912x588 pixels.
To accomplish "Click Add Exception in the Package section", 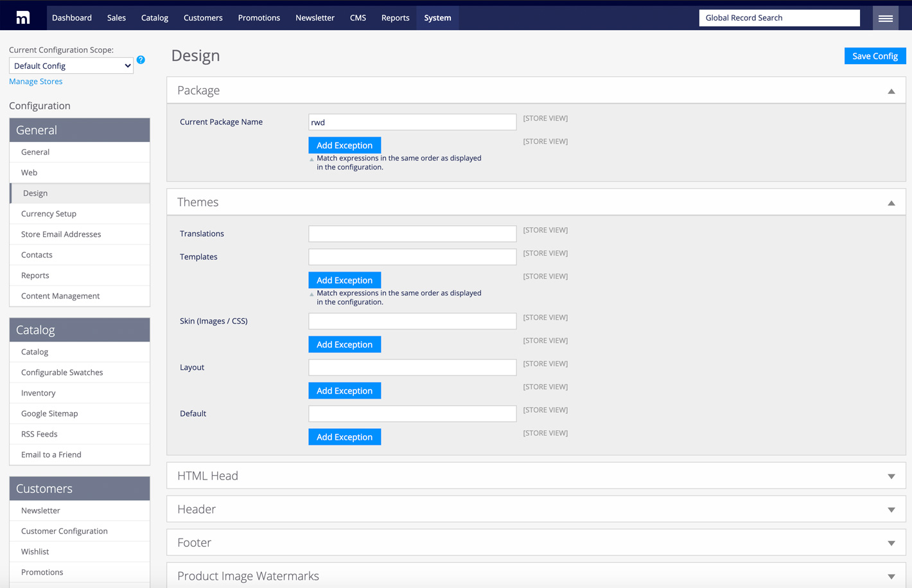I will 344,145.
